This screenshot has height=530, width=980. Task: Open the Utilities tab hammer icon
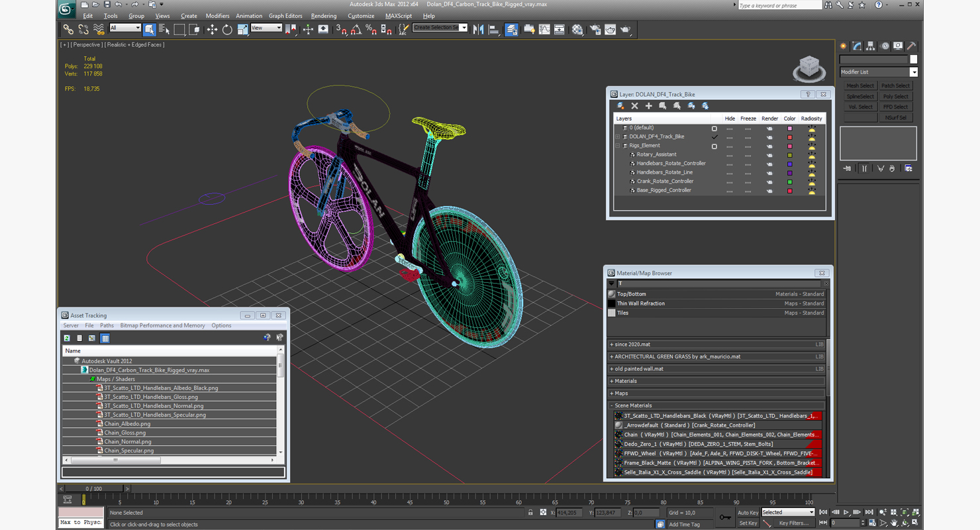click(911, 46)
